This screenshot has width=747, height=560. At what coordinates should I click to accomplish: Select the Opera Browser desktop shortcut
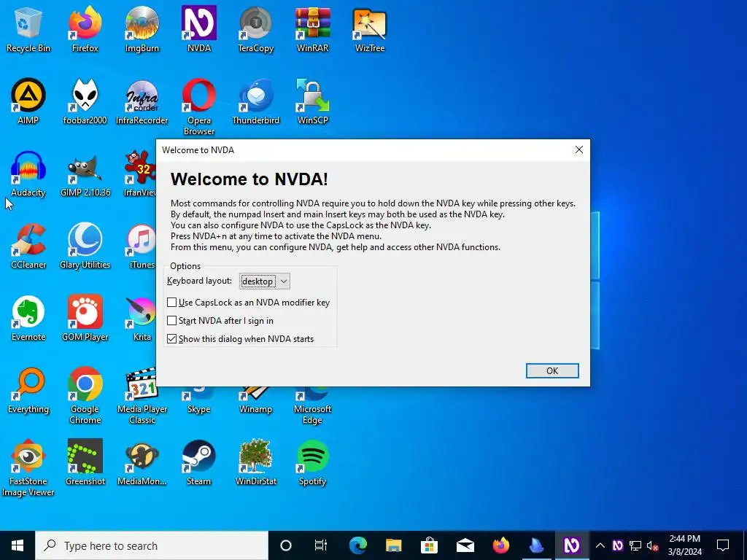click(199, 106)
